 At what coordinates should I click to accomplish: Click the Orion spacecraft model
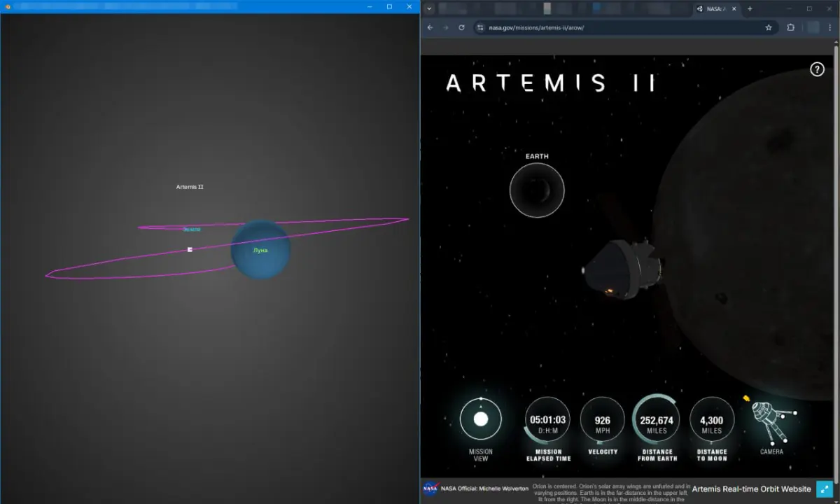coord(621,269)
